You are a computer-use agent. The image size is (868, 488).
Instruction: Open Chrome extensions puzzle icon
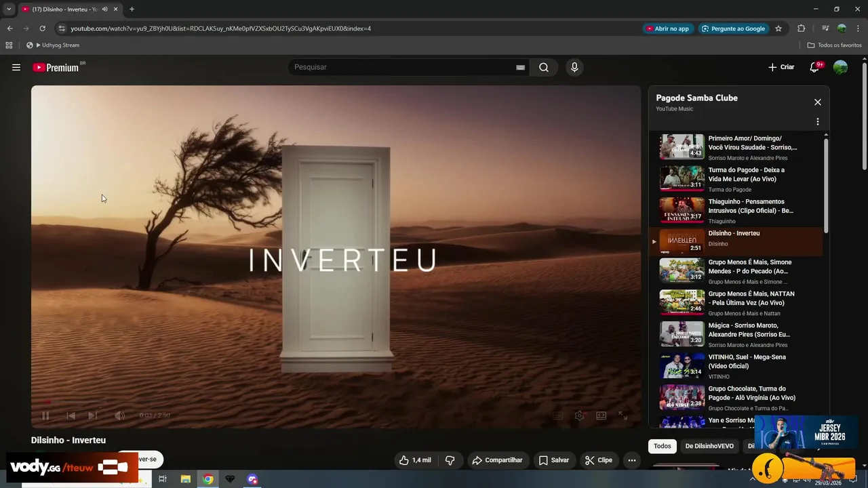click(x=802, y=28)
